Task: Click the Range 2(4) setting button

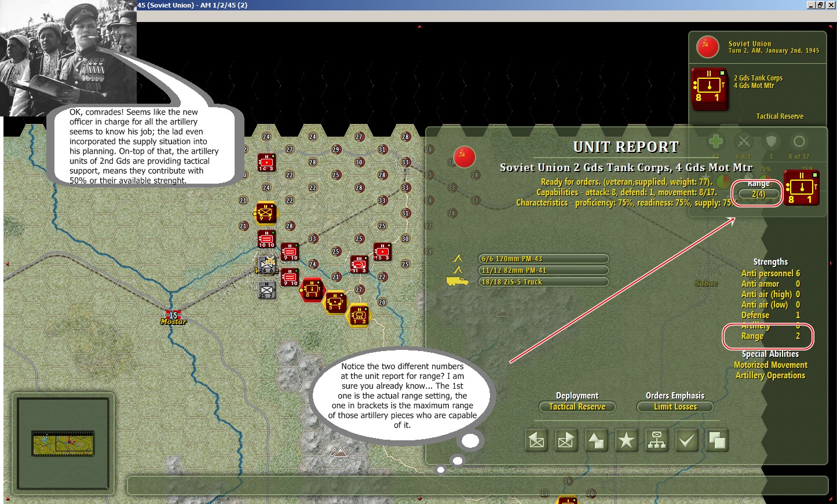Action: click(x=758, y=194)
